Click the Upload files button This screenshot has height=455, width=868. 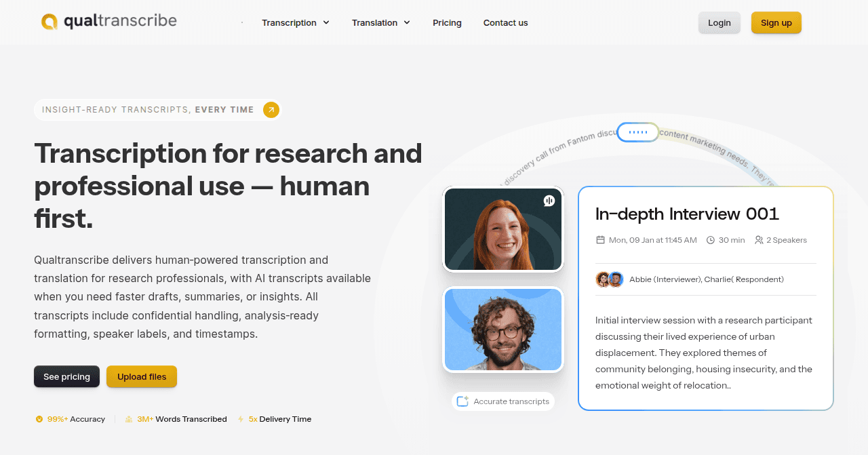pos(142,376)
